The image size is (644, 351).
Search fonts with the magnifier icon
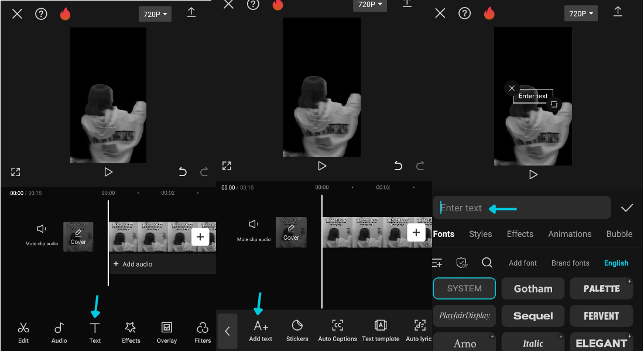(x=487, y=262)
